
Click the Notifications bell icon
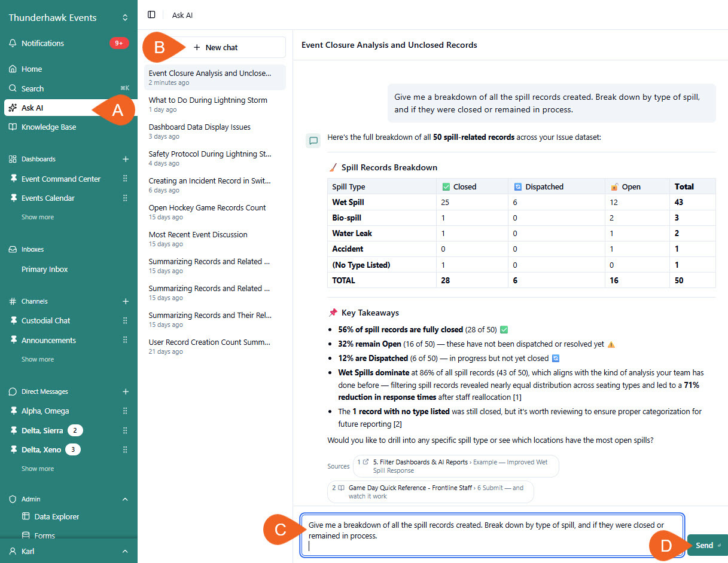click(13, 43)
